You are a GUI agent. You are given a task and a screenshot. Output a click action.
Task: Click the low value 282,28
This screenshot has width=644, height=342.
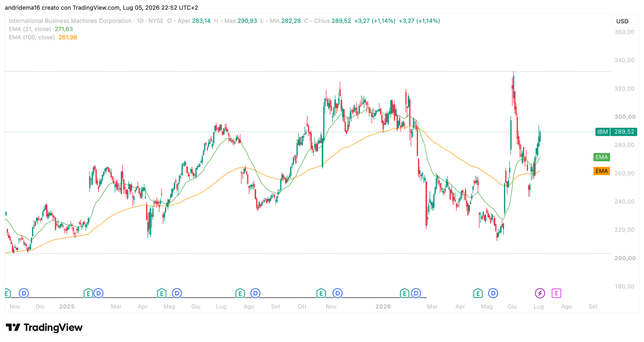(291, 21)
